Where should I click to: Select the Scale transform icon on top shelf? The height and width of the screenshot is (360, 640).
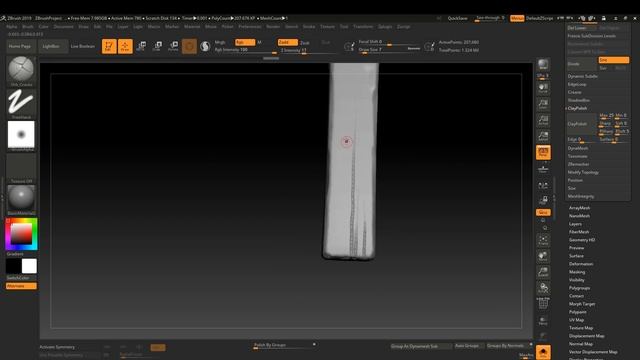[x=158, y=46]
